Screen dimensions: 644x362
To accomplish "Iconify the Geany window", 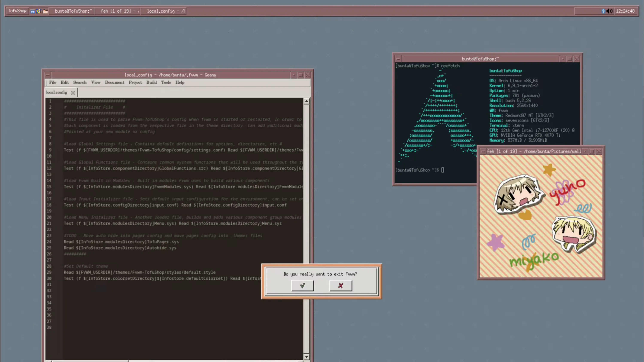I will 294,75.
